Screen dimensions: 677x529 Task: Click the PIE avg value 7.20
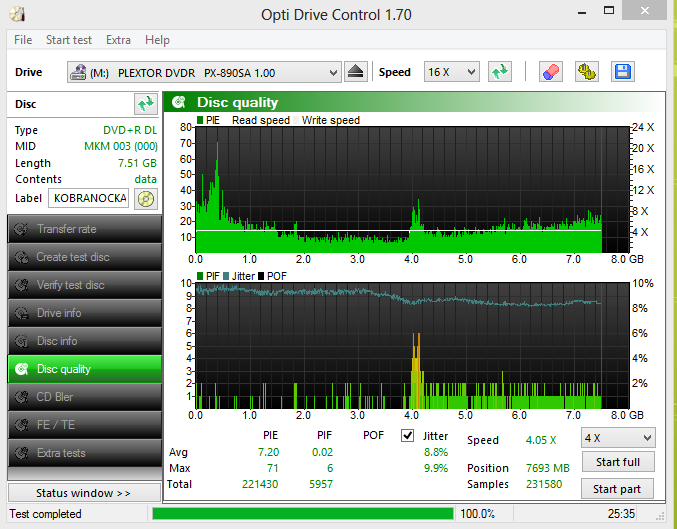[x=269, y=452]
